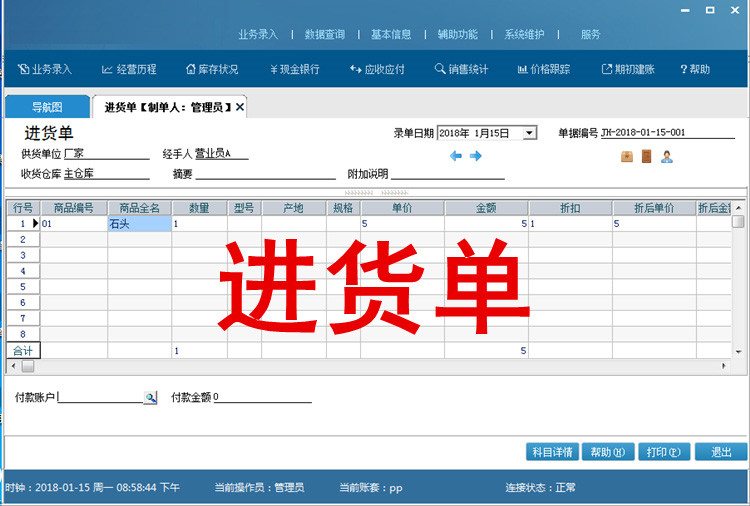Open the 数据查询 menu
Viewport: 750px width, 506px height.
coord(325,34)
